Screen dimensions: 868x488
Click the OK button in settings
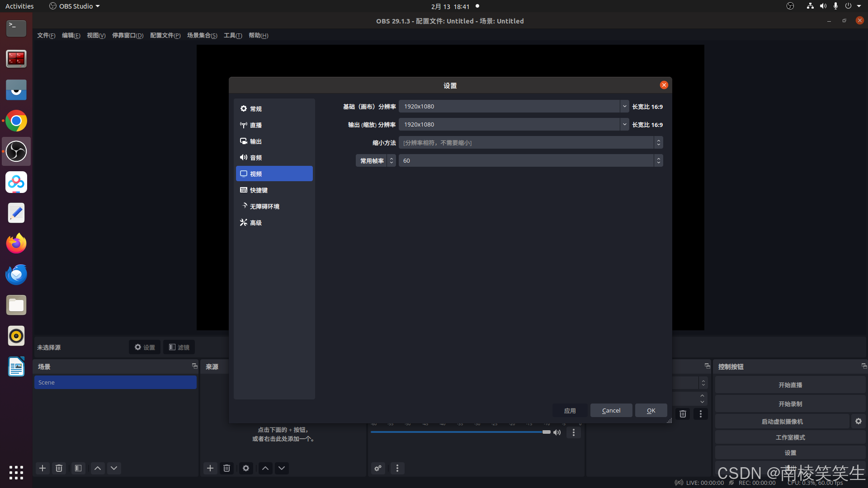click(x=651, y=410)
